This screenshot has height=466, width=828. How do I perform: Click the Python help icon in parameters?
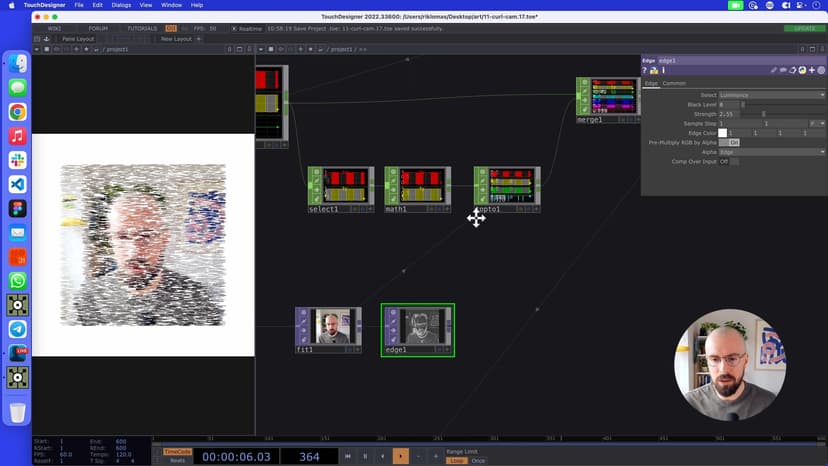coord(654,71)
